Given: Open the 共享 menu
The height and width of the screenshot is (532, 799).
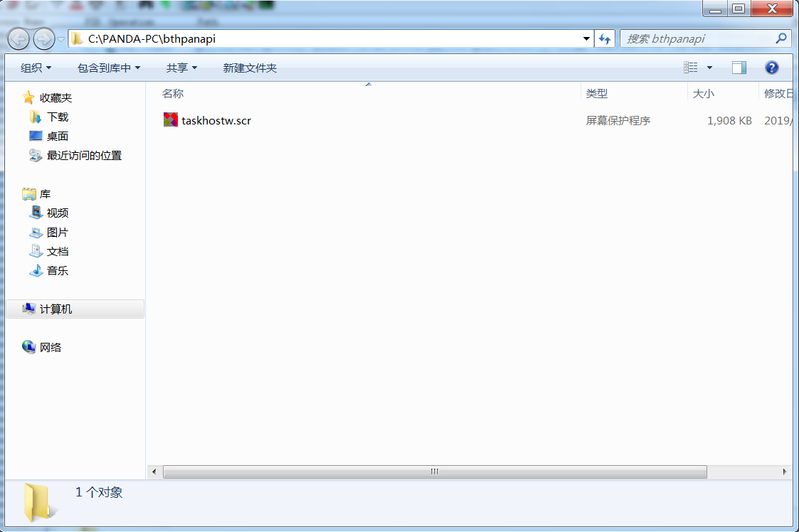Looking at the screenshot, I should tap(182, 68).
